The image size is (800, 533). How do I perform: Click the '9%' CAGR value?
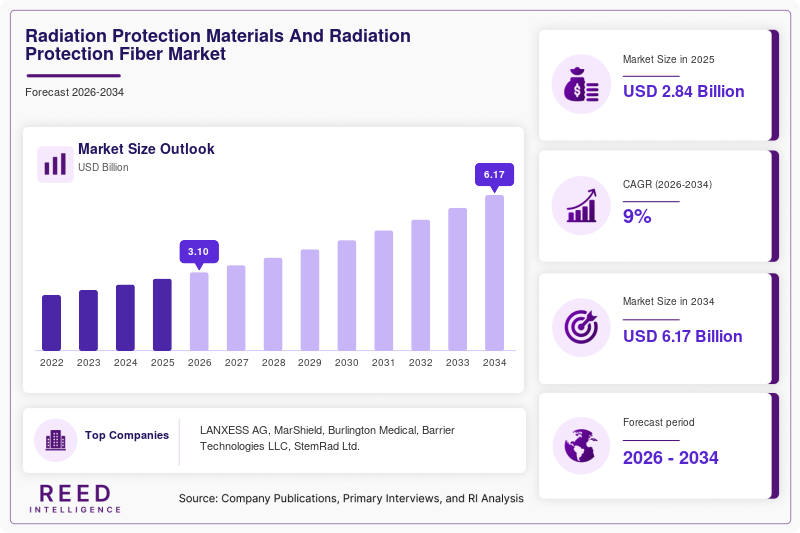click(x=637, y=217)
